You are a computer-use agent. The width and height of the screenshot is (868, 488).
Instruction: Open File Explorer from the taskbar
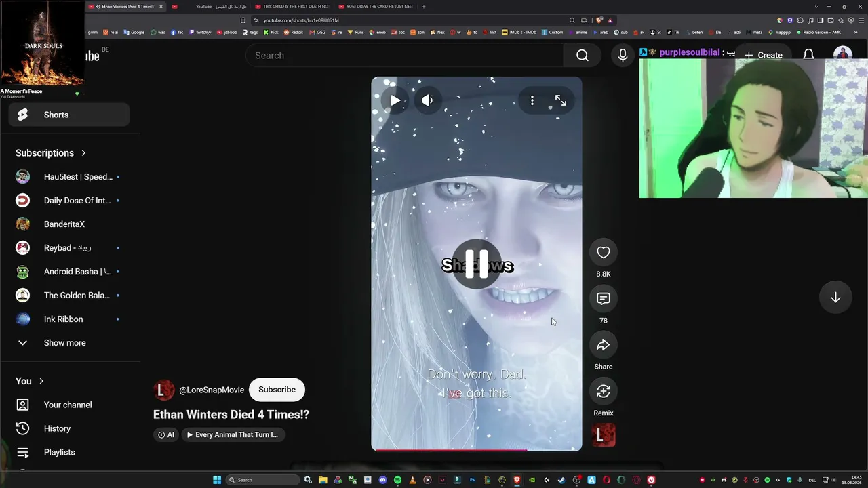(323, 480)
